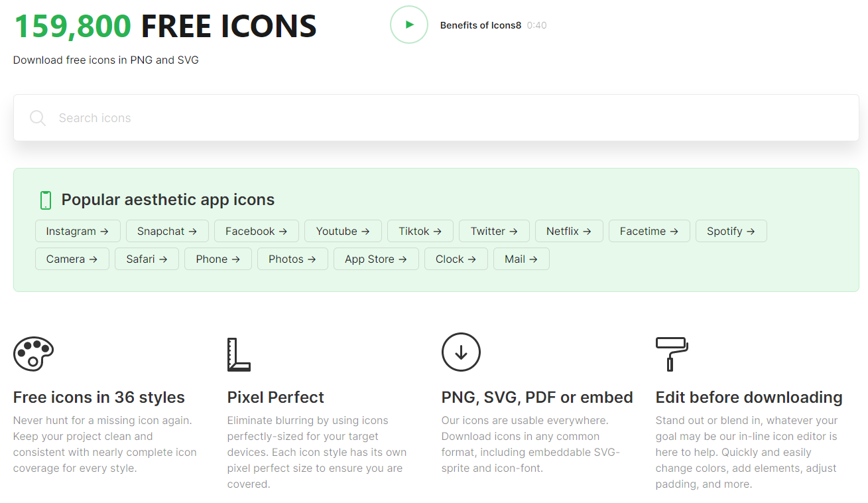The height and width of the screenshot is (503, 868).
Task: Click the ruler square Pixel Perfect icon
Action: click(x=239, y=354)
